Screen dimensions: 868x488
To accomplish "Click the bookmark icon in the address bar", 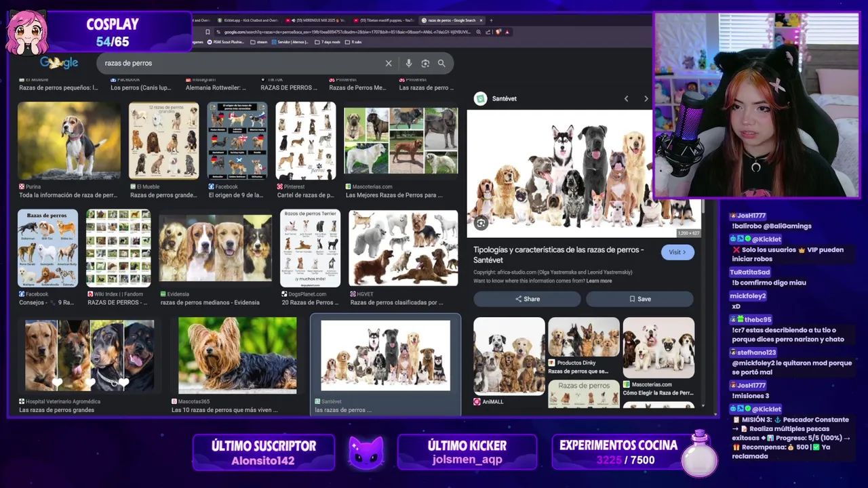I will tap(208, 32).
